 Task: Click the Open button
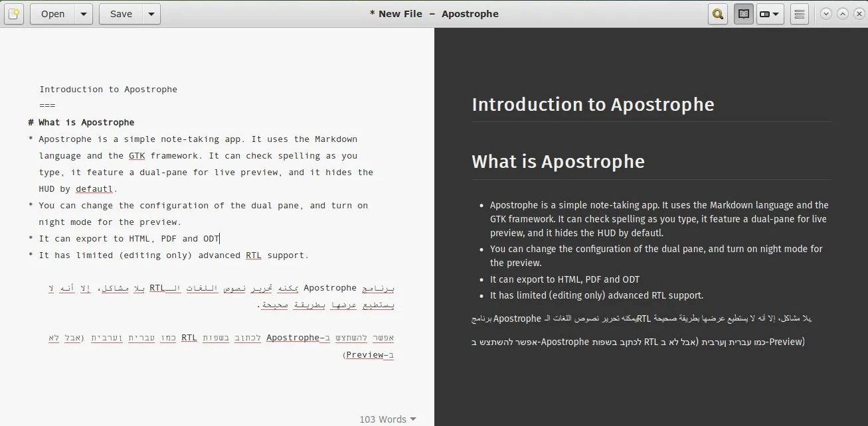click(53, 13)
